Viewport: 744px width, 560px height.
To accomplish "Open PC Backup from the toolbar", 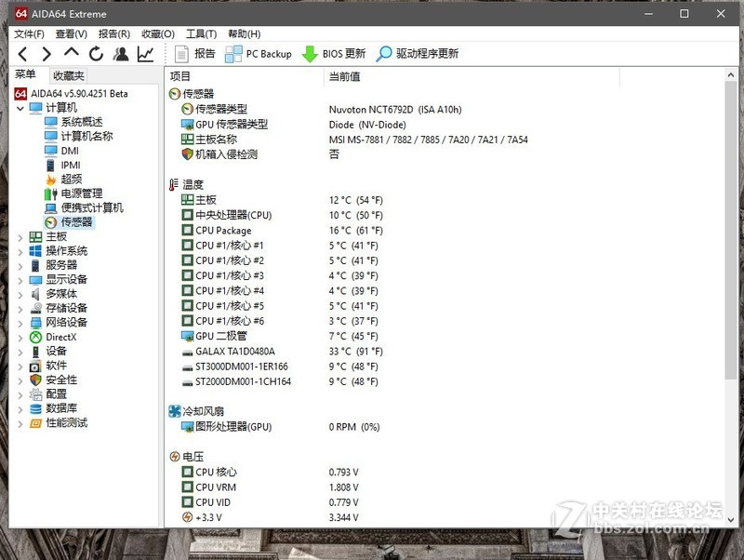I will pyautogui.click(x=259, y=54).
